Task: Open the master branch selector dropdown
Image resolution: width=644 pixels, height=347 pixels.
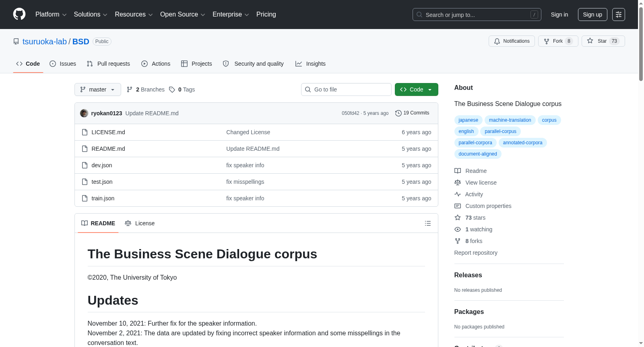Action: coord(98,89)
